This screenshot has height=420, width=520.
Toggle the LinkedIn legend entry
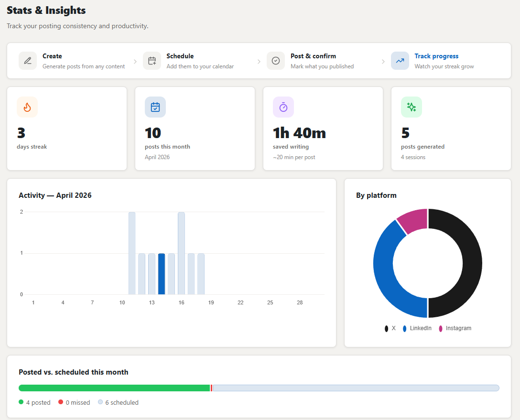417,328
